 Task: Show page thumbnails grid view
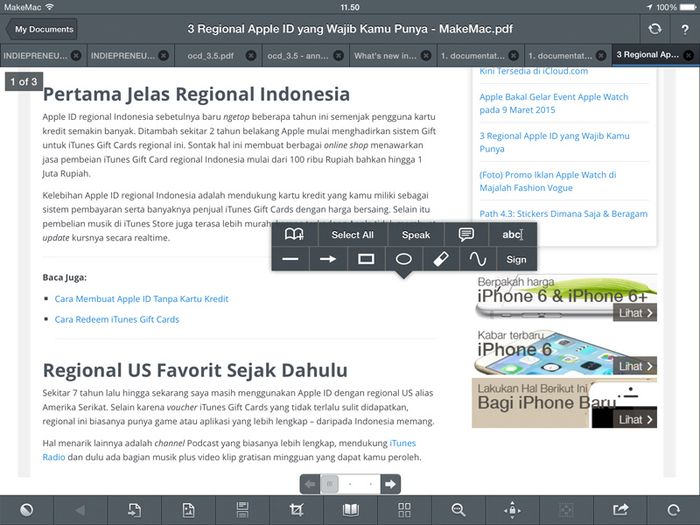pos(404,510)
